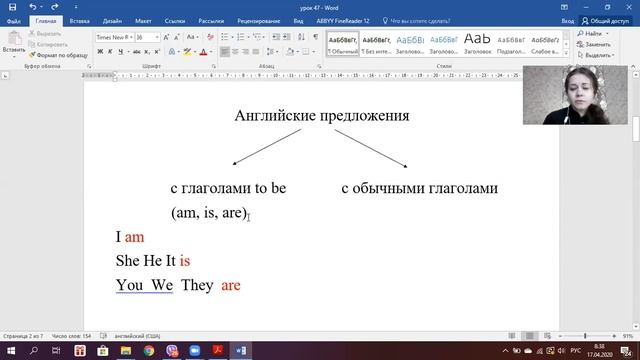Switch to Read Mode view in status bar
Viewport: 640px width, 360px height.
point(512,336)
